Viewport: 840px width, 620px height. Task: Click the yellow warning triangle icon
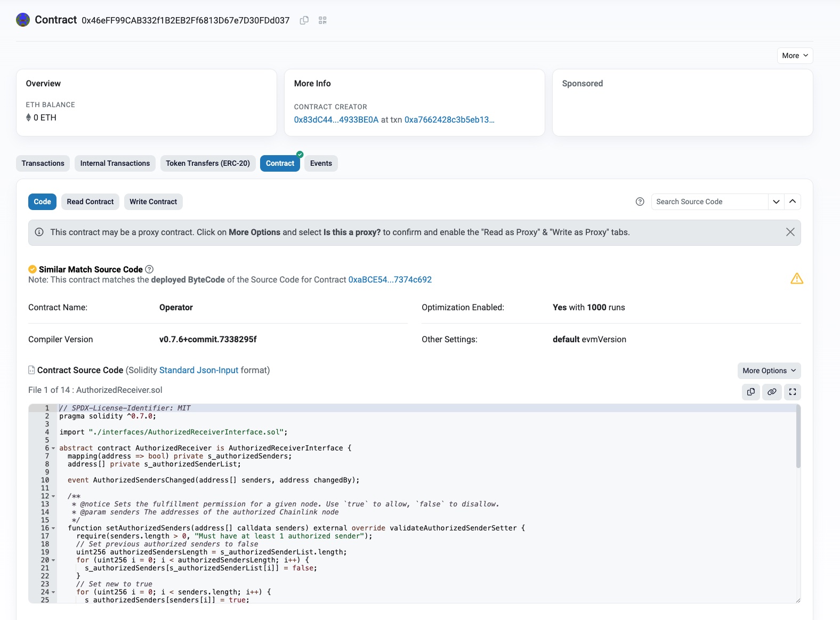click(796, 279)
